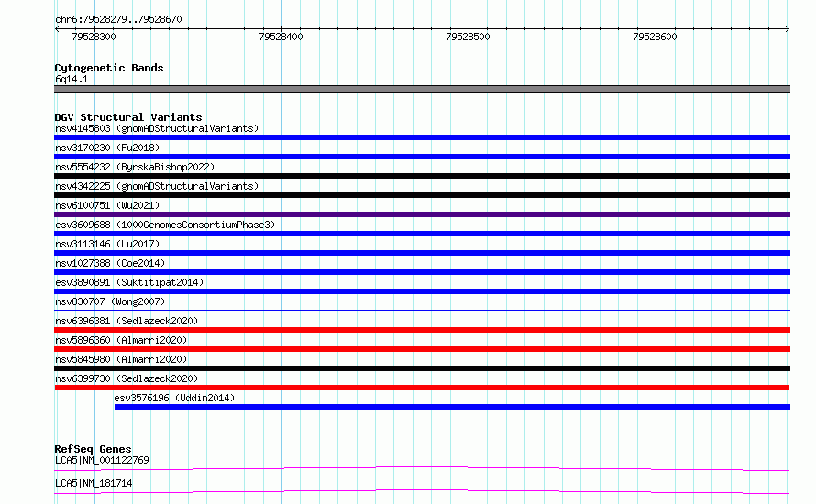The height and width of the screenshot is (504, 816).
Task: Select the gray 6q14.1 cytogenetic band bar
Action: [x=422, y=89]
